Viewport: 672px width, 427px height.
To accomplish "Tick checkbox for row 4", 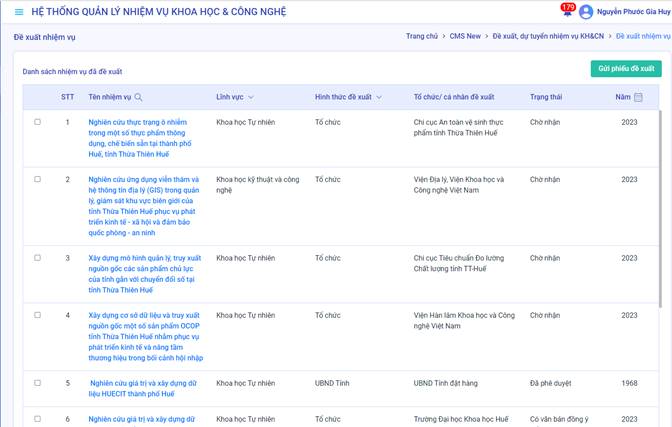I will click(37, 315).
